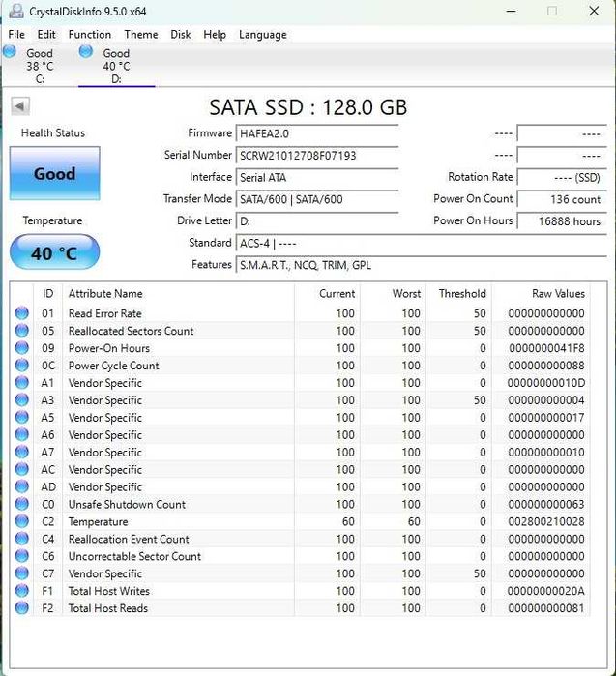Click the Threshold column header
This screenshot has width=616, height=676.
[x=458, y=294]
